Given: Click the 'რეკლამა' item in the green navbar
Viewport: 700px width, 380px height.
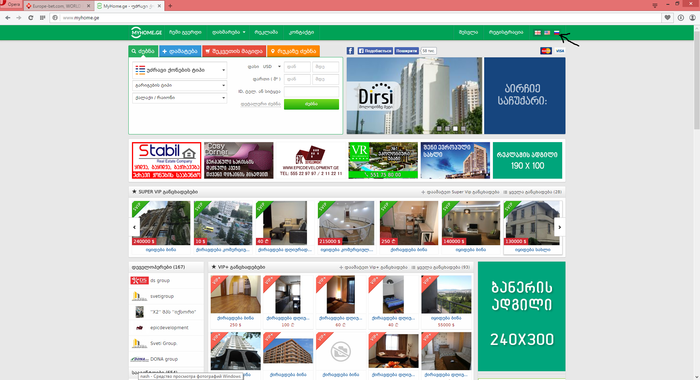Looking at the screenshot, I should (266, 33).
